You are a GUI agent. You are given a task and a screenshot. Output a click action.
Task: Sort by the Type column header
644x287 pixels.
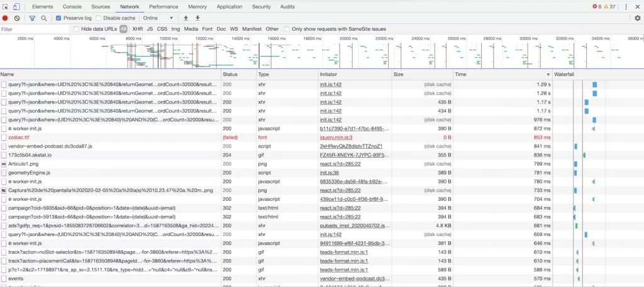coord(287,75)
